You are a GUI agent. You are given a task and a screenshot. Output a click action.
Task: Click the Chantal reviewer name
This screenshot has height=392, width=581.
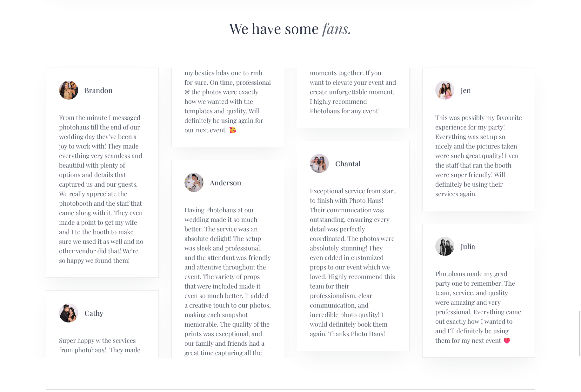(348, 164)
